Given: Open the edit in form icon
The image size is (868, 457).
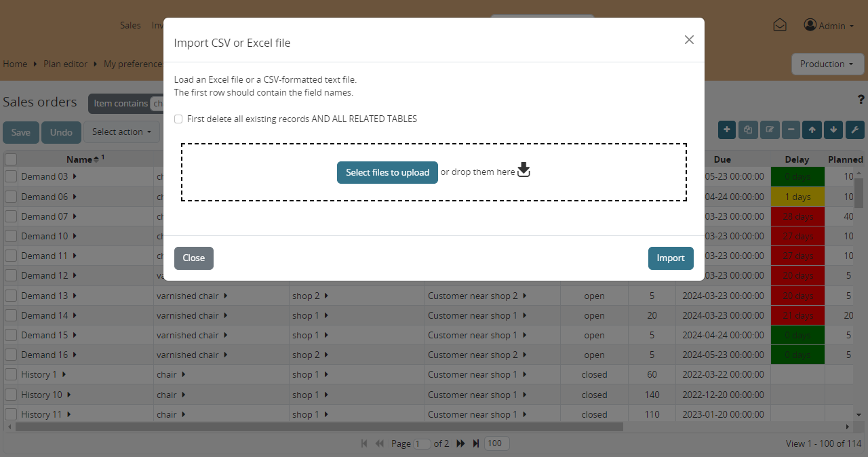Looking at the screenshot, I should tap(770, 130).
